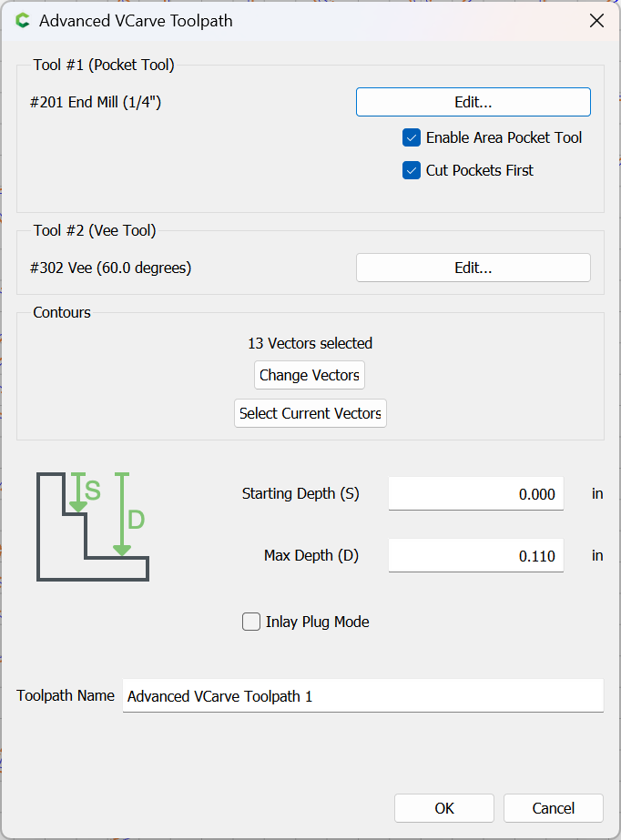Close the Advanced VCarve Toolpath dialog

coord(597,21)
